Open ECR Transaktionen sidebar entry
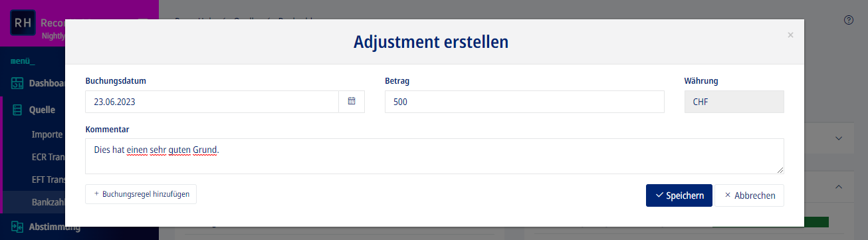The height and width of the screenshot is (240, 868). (48, 156)
